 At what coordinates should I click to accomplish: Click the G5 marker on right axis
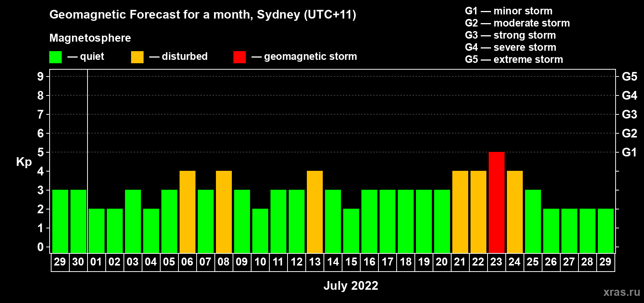[x=629, y=77]
